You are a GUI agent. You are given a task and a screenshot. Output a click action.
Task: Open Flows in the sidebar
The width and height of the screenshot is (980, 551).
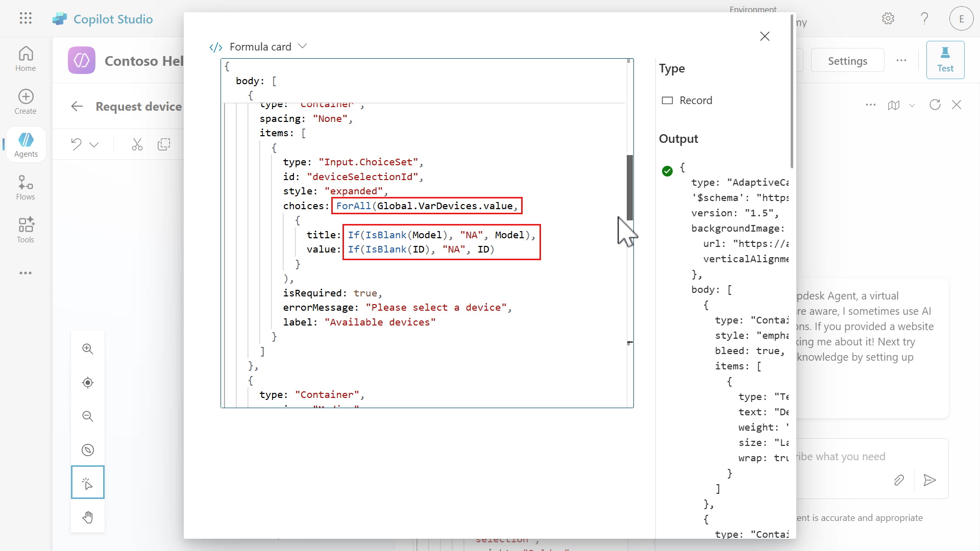[26, 187]
